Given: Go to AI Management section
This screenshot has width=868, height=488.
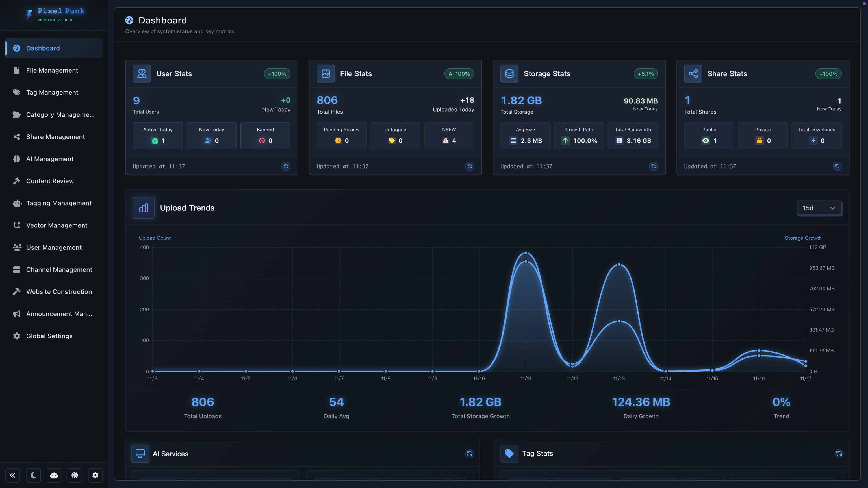Looking at the screenshot, I should click(50, 159).
